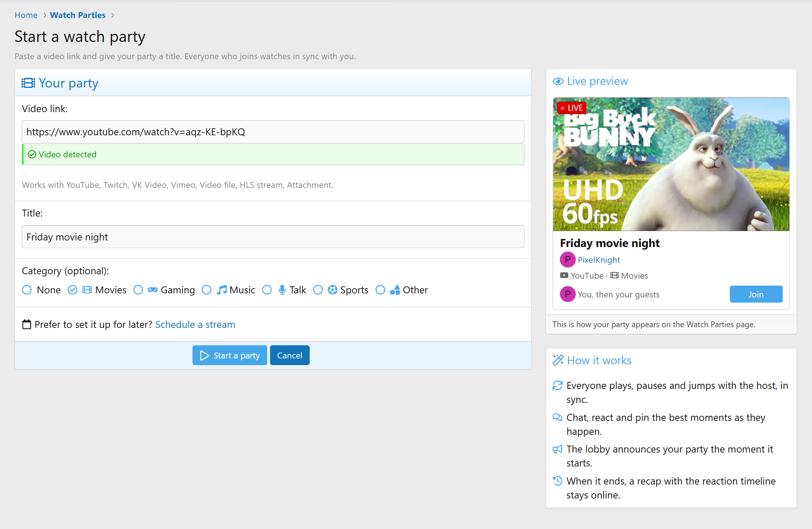
Task: Click the Start a party button
Action: 230,355
